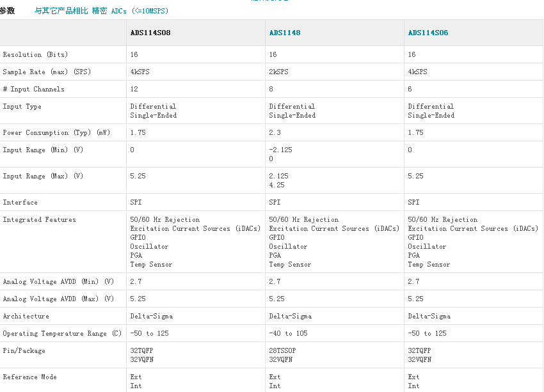Image resolution: width=544 pixels, height=392 pixels.
Task: Click the Input Range (Min) (V) label
Action: pos(43,150)
